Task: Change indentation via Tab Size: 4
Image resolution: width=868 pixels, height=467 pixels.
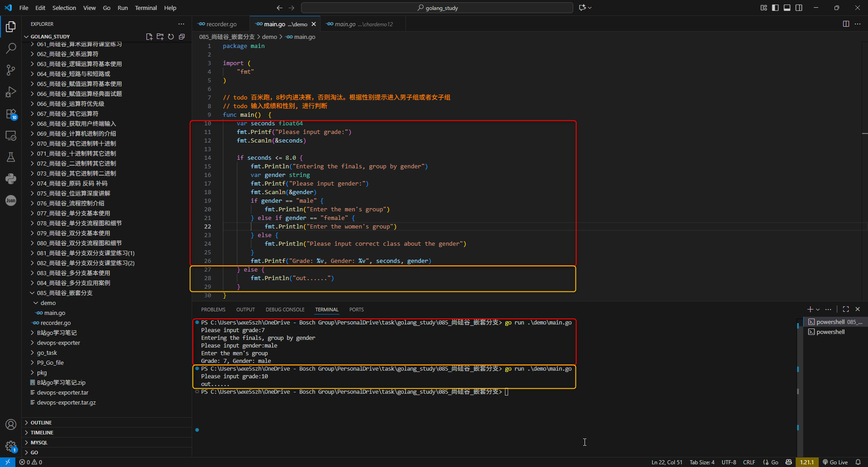Action: click(x=702, y=462)
